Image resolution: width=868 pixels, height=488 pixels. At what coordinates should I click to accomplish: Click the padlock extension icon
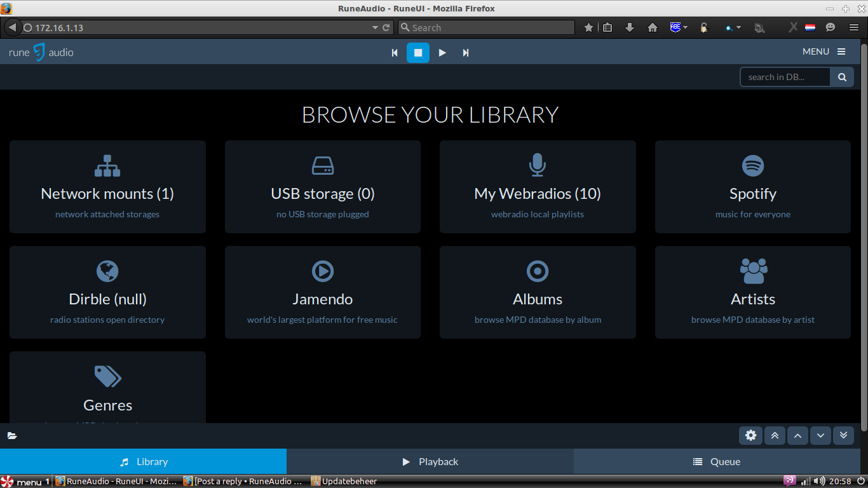[704, 27]
